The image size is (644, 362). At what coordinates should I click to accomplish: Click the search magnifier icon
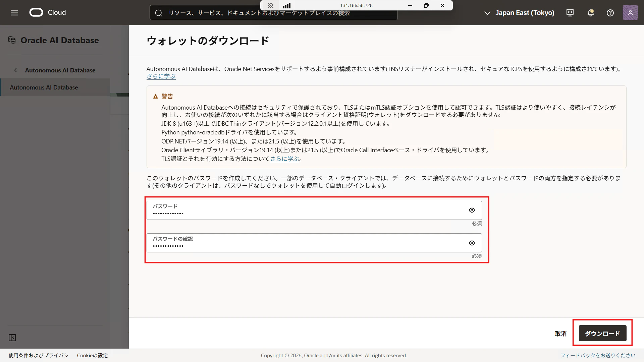[x=159, y=13]
